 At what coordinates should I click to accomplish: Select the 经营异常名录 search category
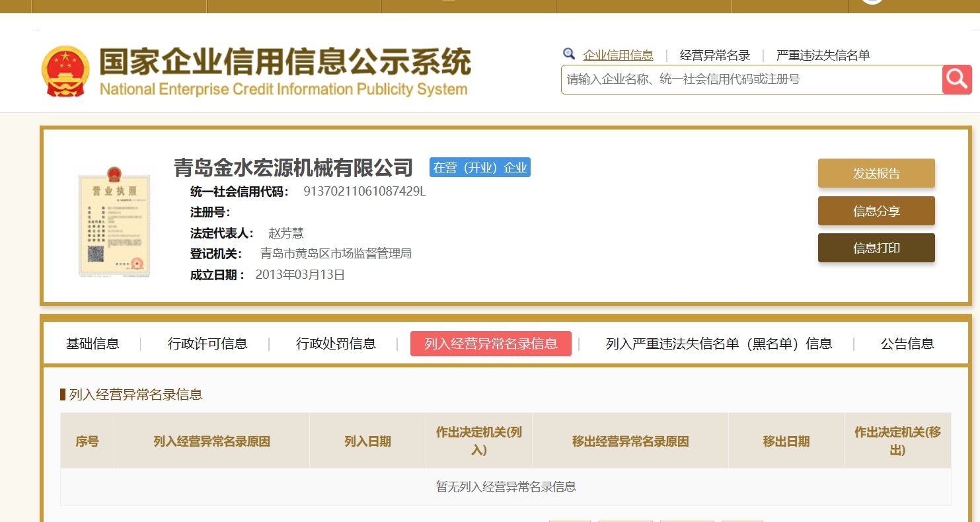(715, 56)
